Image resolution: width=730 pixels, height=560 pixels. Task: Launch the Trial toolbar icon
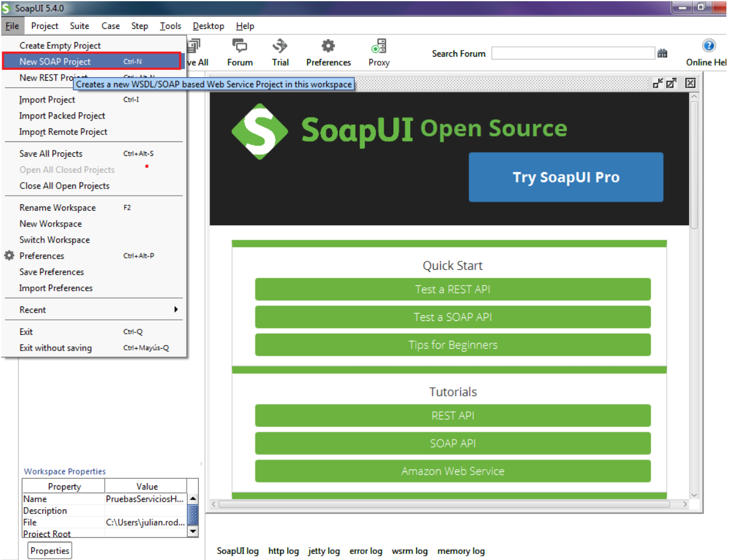click(279, 52)
